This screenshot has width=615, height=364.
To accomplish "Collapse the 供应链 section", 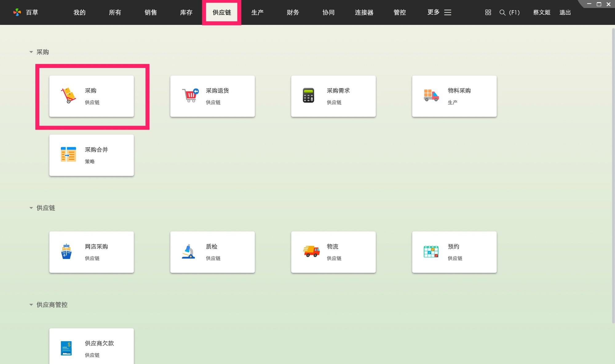I will (x=31, y=208).
